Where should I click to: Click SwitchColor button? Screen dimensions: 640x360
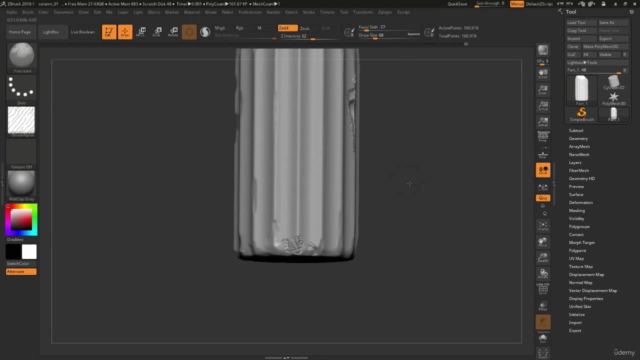coord(21,264)
